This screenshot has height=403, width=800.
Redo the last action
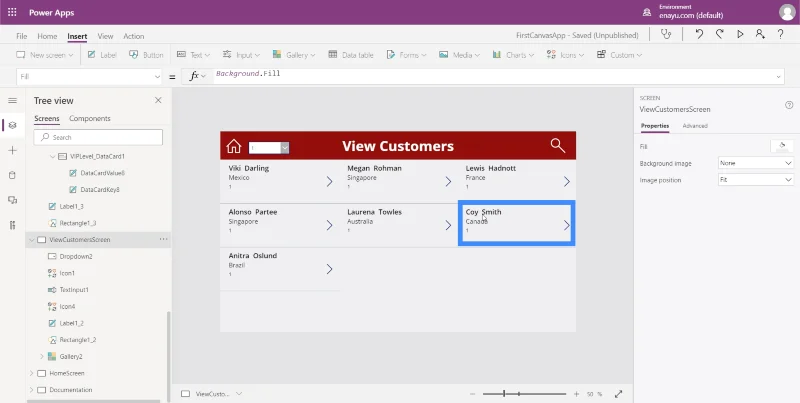tap(719, 34)
